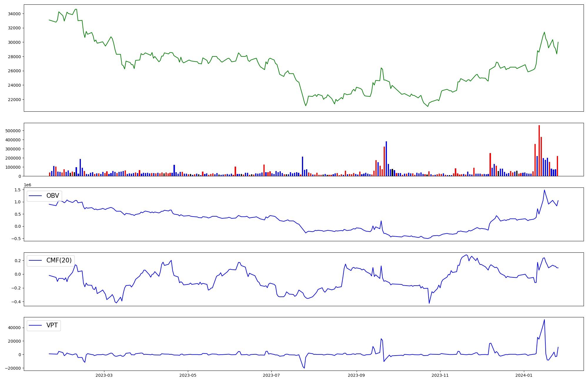Image resolution: width=588 pixels, height=382 pixels.
Task: Click the 2023-09 date tick label
Action: (x=357, y=375)
